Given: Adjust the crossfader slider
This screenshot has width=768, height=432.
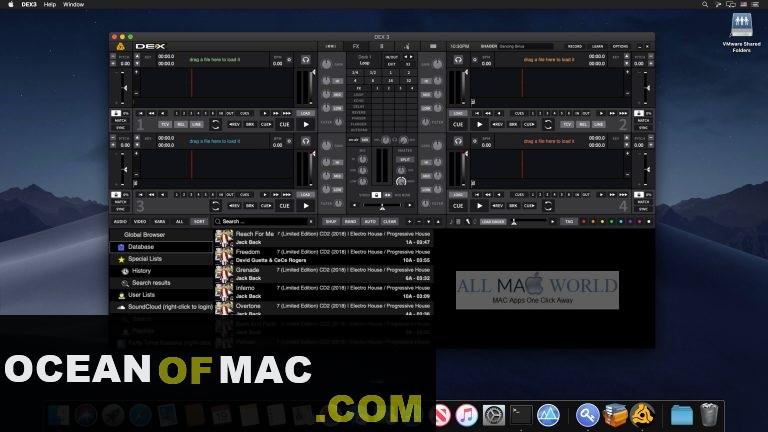Looking at the screenshot, I should [x=382, y=206].
